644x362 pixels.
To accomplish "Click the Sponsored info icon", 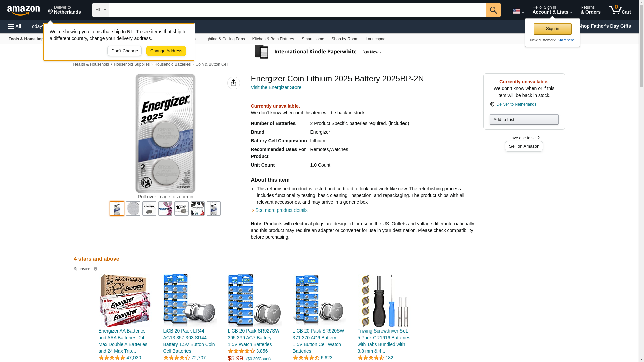I will 96,269.
